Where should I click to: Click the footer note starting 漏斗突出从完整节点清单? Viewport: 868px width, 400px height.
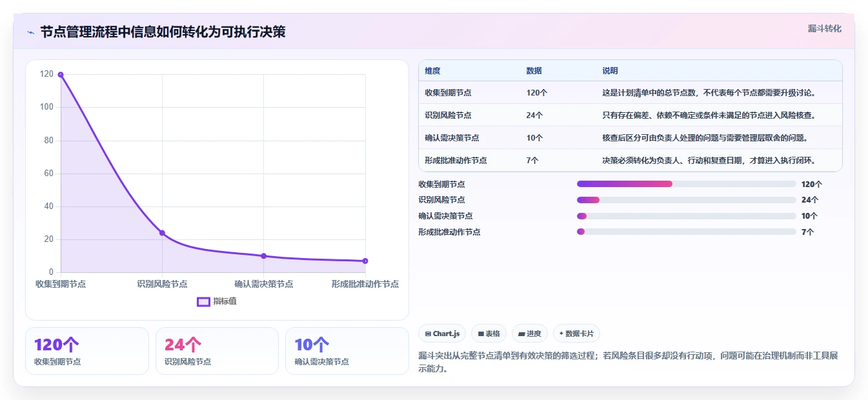pyautogui.click(x=628, y=362)
